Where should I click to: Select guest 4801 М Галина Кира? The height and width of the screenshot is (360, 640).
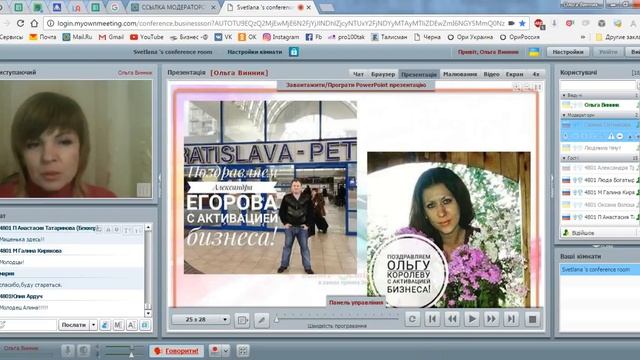click(x=599, y=192)
